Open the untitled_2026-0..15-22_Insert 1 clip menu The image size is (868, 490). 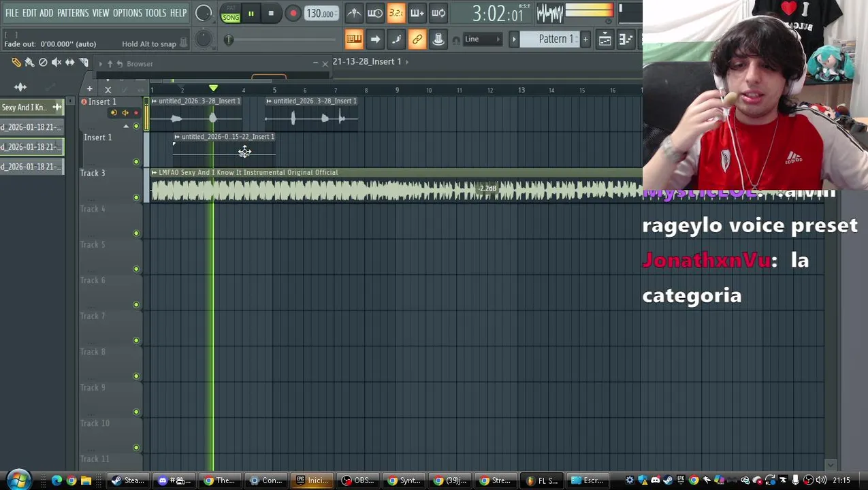pyautogui.click(x=177, y=137)
